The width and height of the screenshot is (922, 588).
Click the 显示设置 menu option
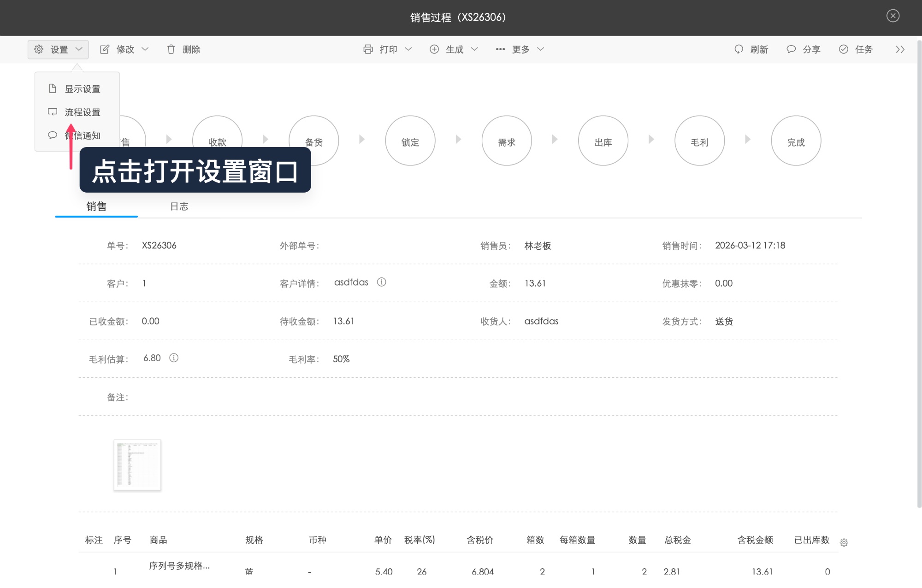pos(83,88)
